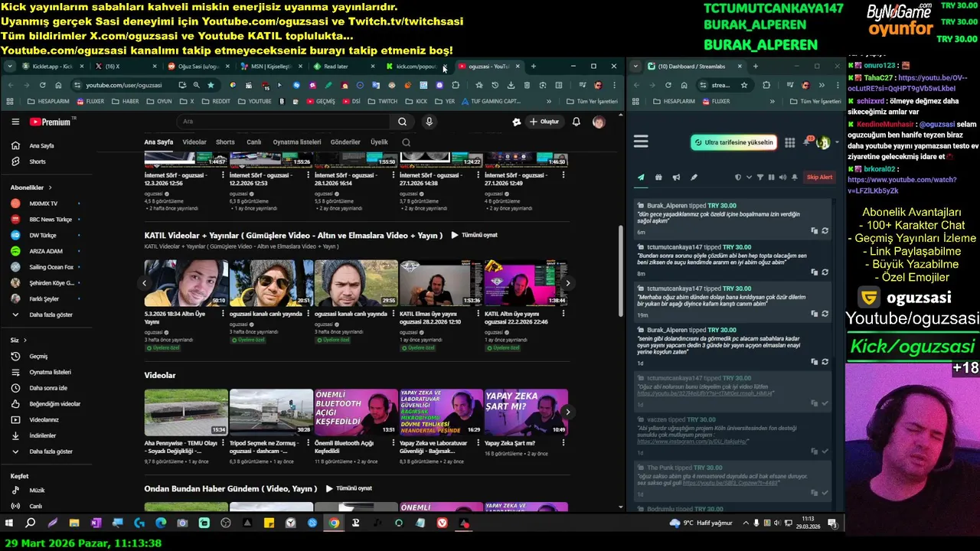Open the filter funnel in Streamlabs events

click(x=760, y=178)
